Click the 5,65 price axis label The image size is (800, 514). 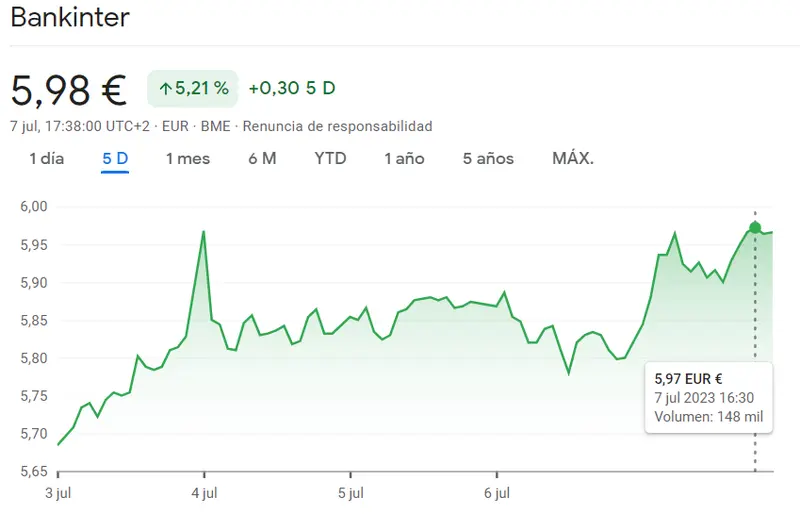pos(34,472)
